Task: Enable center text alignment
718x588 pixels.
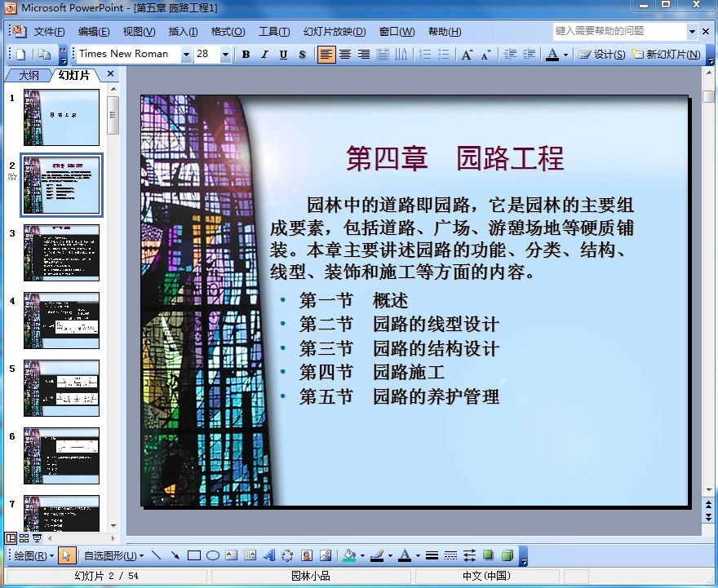Action: (345, 55)
